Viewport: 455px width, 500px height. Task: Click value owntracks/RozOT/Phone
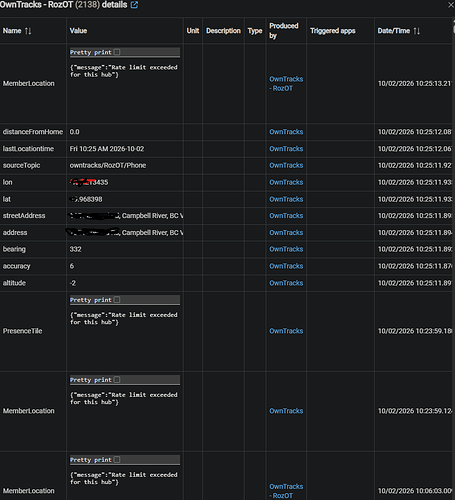(108, 165)
